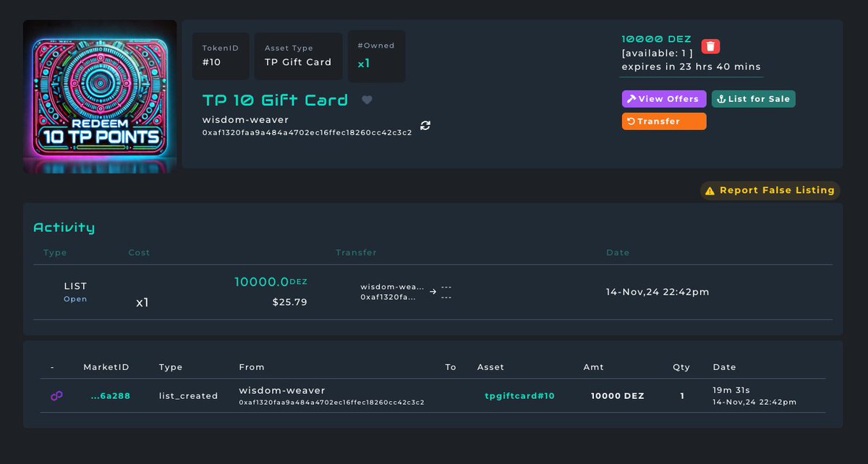This screenshot has height=464, width=868.
Task: Click the expires in 23 hrs 40 mins text
Action: point(691,66)
